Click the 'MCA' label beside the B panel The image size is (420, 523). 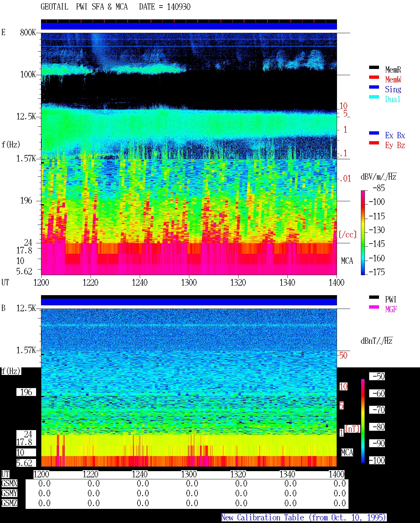(x=347, y=452)
